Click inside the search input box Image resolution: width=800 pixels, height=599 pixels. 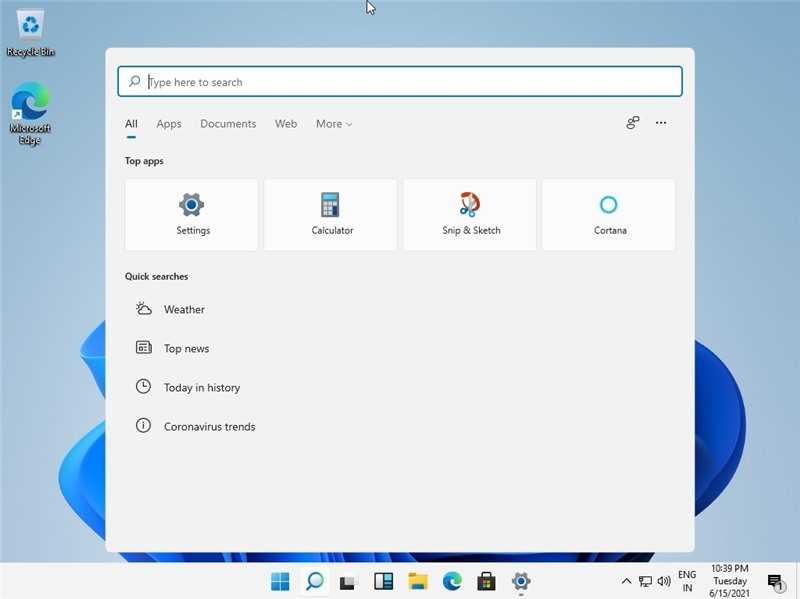point(398,81)
